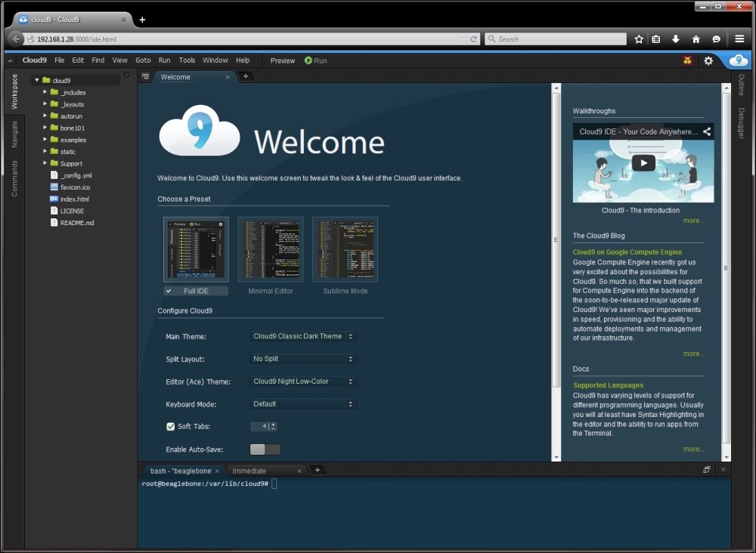
Task: Maximize the terminal panel icon
Action: (707, 470)
